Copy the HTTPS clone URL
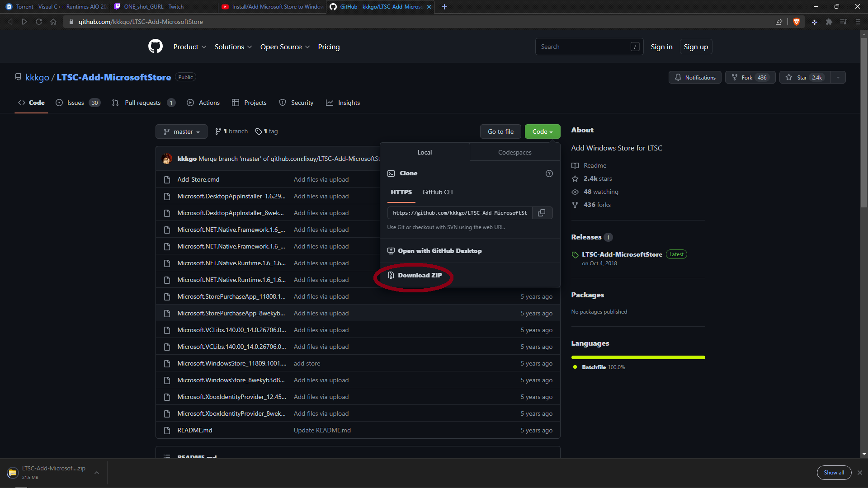Viewport: 868px width, 488px height. (542, 213)
